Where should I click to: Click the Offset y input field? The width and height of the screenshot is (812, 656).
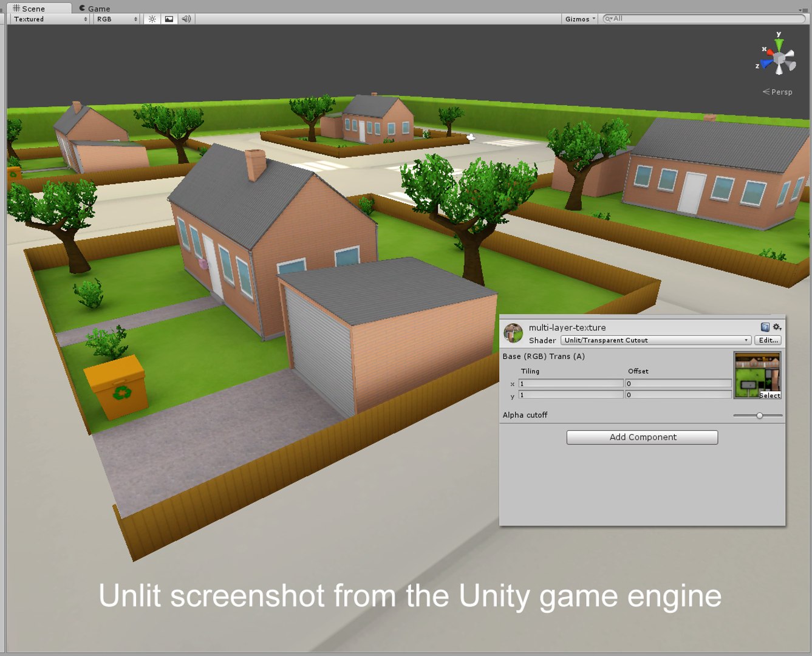click(x=678, y=395)
